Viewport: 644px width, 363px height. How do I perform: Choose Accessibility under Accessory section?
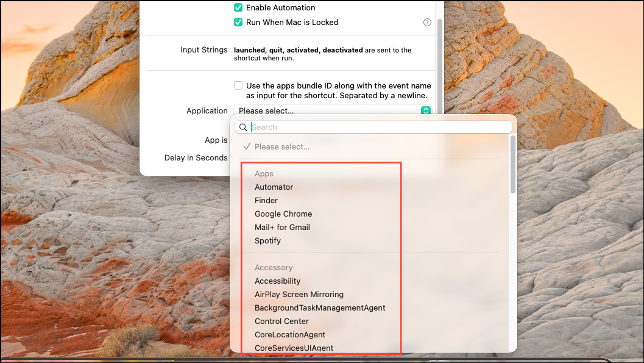(x=277, y=281)
